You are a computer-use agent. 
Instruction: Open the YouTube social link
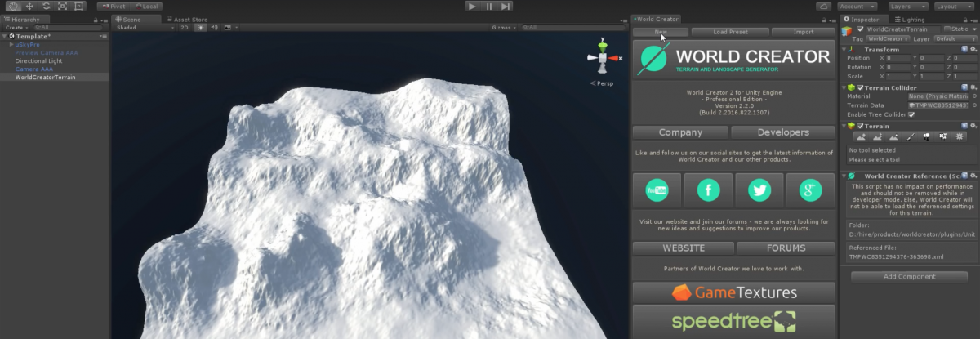[657, 190]
